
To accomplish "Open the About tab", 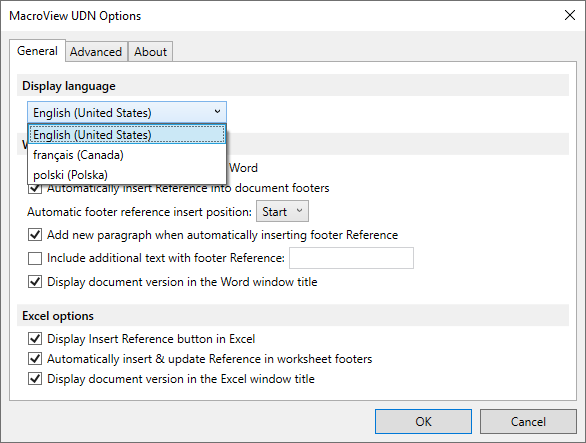I will 150,52.
